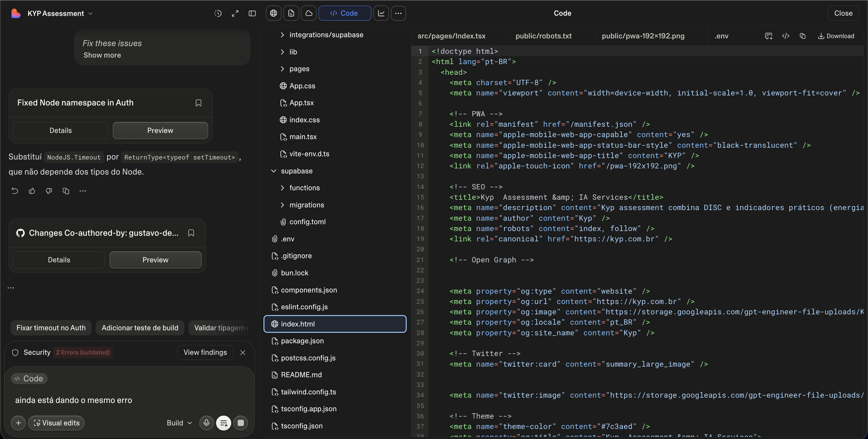Open the more options ellipsis in toolbar

click(x=398, y=13)
